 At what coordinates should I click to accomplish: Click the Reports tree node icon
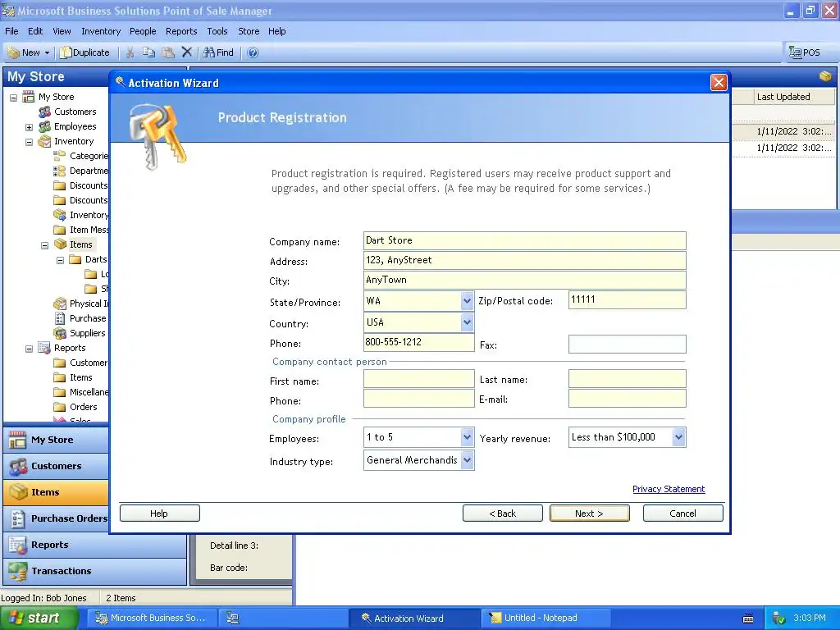[44, 348]
